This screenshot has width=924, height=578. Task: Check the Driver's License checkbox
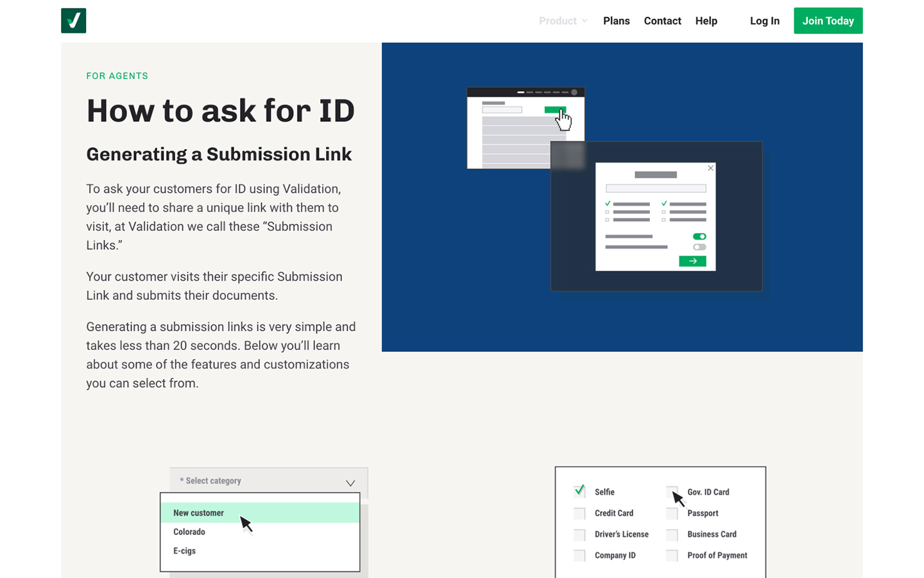coord(579,534)
